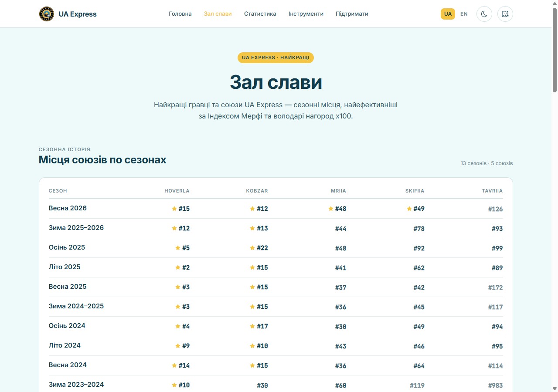The width and height of the screenshot is (558, 392).
Task: Click the Місця союзів по сезонах heading
Action: coord(102,160)
